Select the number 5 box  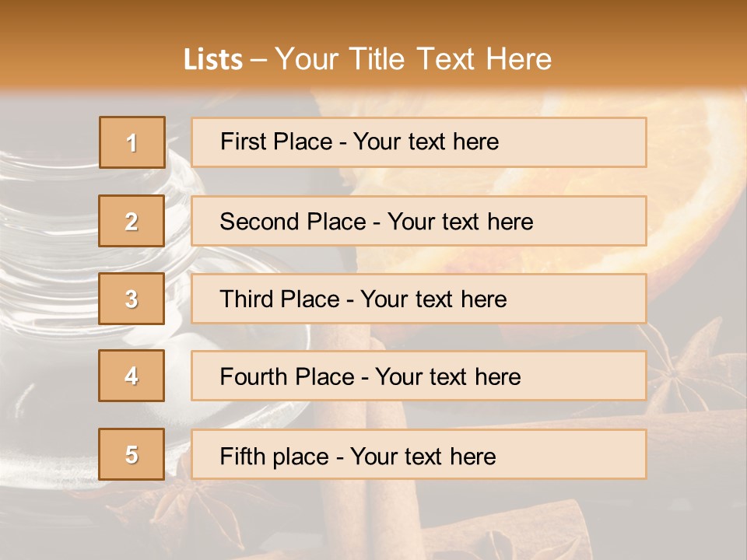132,454
